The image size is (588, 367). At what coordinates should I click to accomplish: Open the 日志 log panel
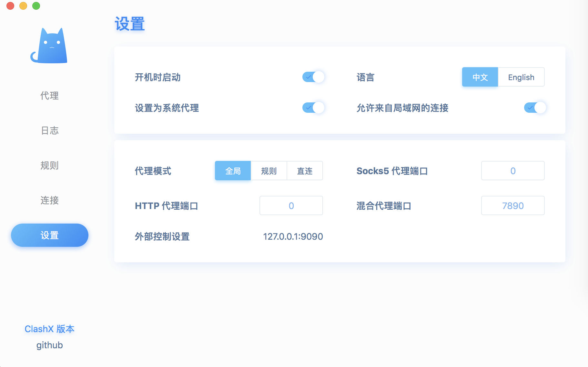click(x=49, y=131)
